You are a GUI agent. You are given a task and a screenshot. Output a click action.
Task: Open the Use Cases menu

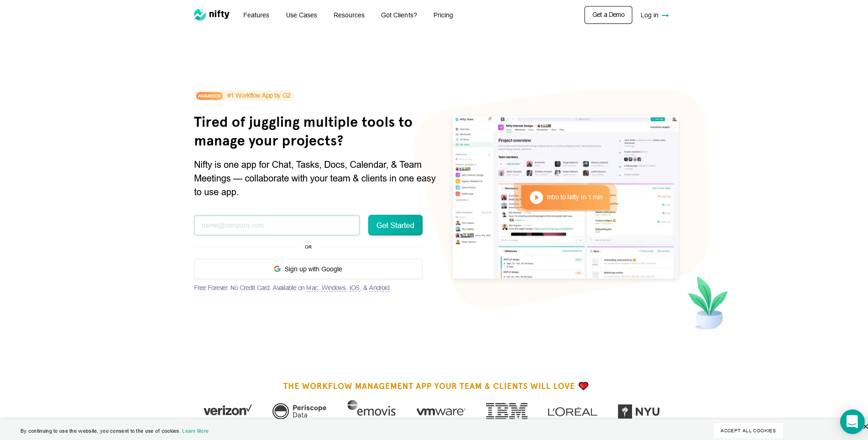[301, 15]
